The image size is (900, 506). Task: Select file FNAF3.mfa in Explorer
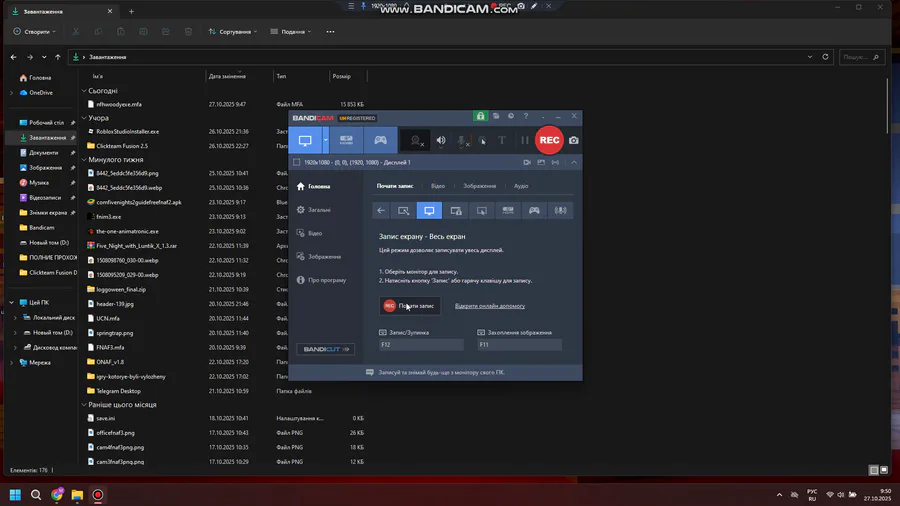point(110,347)
